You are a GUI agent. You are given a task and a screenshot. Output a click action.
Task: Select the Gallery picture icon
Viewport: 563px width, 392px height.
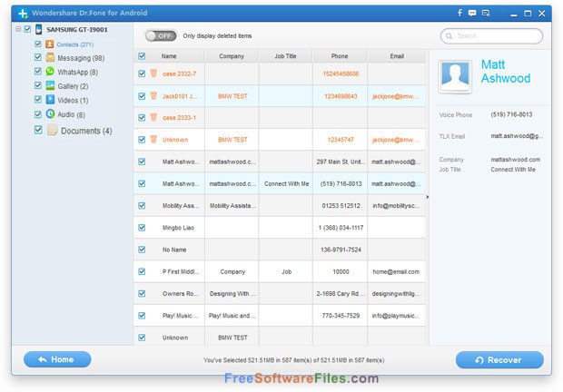pyautogui.click(x=50, y=85)
